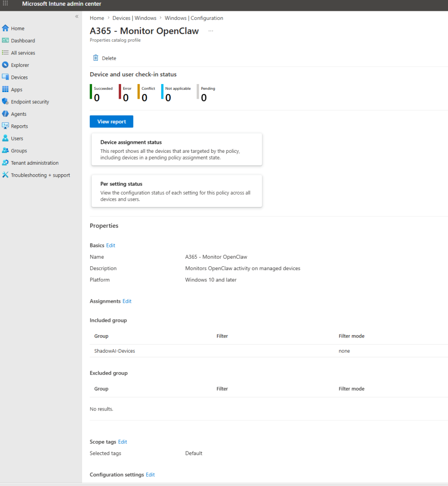Image resolution: width=448 pixels, height=486 pixels.
Task: Open Troubleshooting + support in the sidebar
Action: [x=41, y=175]
